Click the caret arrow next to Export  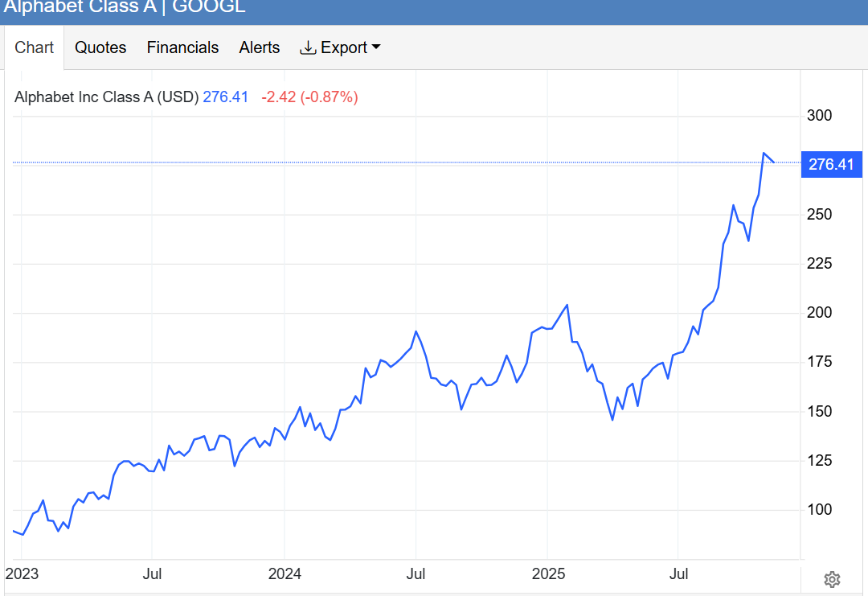tap(375, 47)
